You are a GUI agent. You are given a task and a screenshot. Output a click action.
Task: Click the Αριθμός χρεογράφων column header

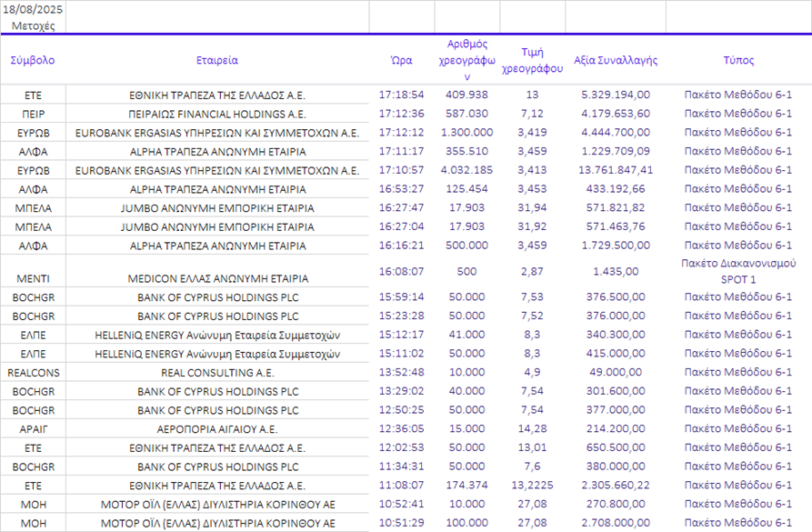[x=466, y=60]
